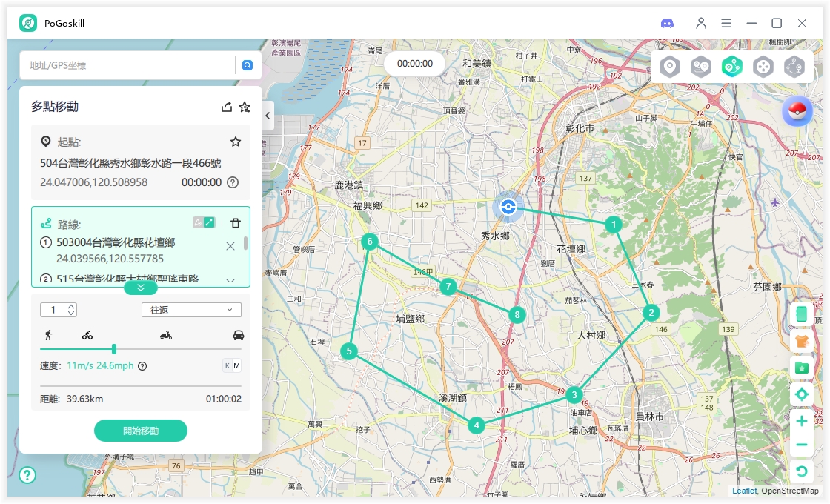The image size is (830, 504).
Task: Click the export route icon in 多點移動 header
Action: pos(227,107)
